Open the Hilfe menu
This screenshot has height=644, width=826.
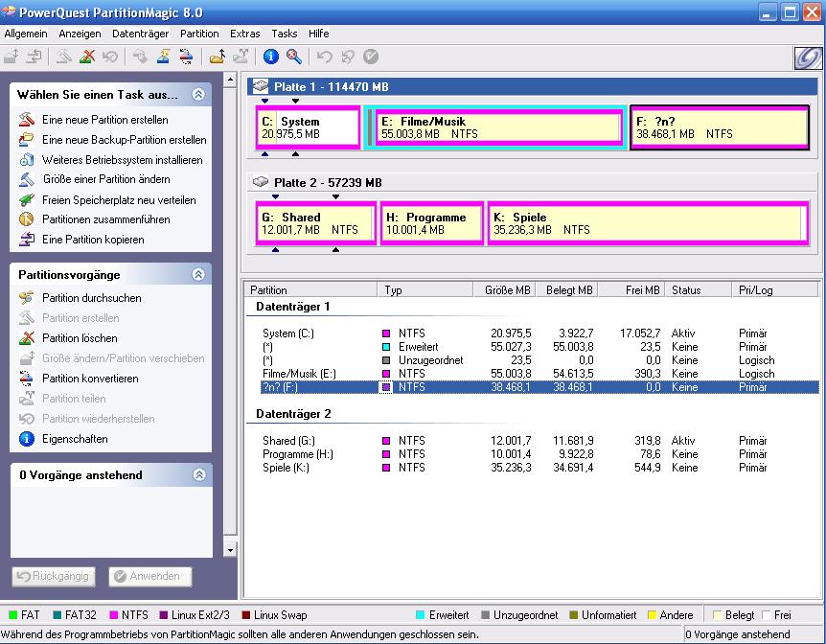pos(319,34)
